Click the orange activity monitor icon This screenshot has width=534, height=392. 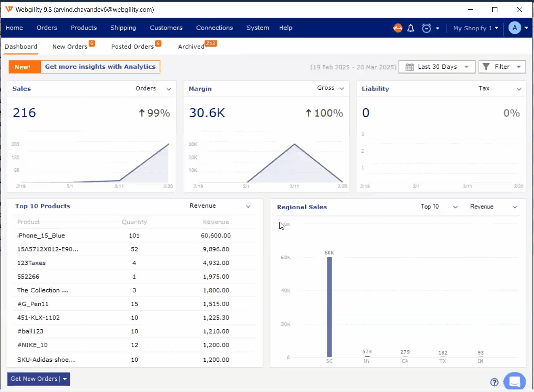pyautogui.click(x=398, y=28)
